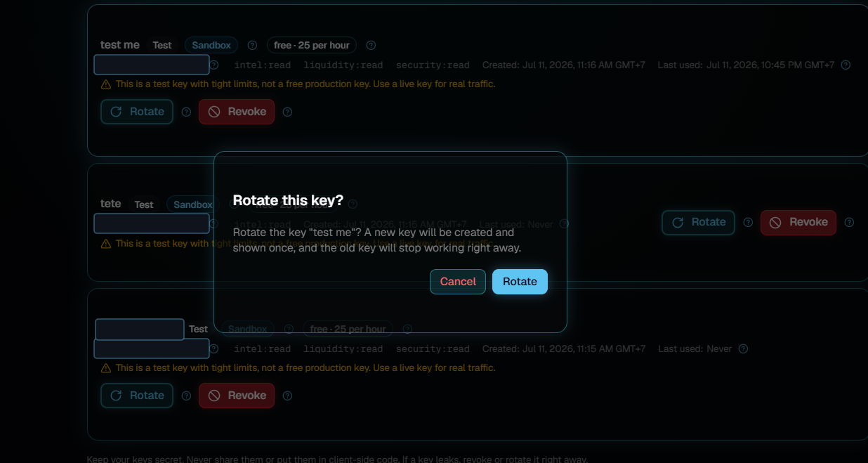Click "Rotate this key?" dialog heading
Screen dimensions: 868x463
click(x=288, y=200)
